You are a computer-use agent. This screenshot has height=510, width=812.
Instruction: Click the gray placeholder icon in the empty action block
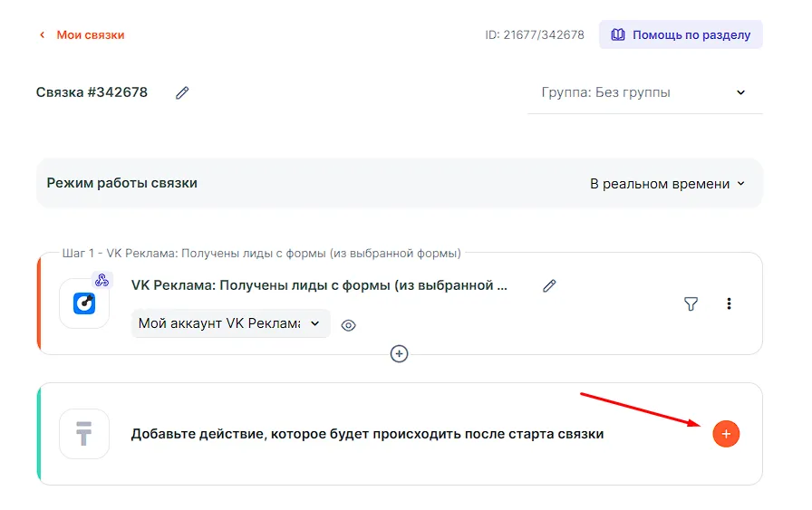click(x=84, y=434)
